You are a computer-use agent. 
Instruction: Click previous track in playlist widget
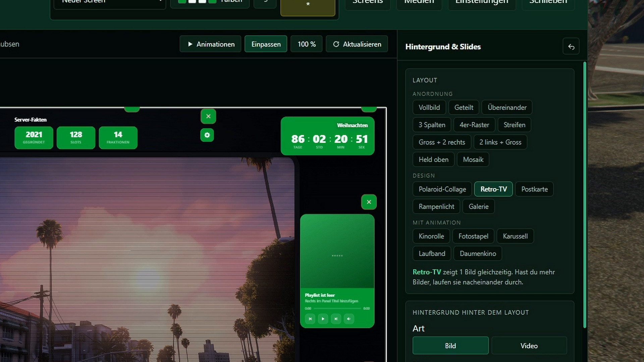tap(310, 319)
